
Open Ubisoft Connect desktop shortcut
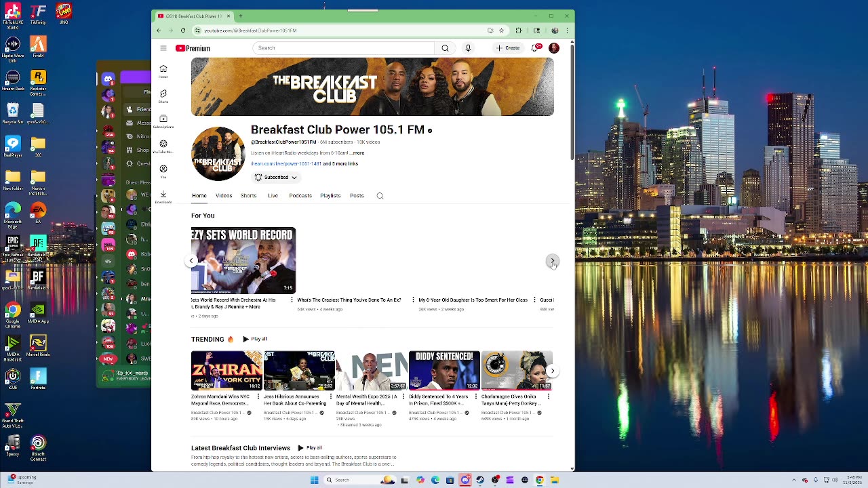pyautogui.click(x=38, y=448)
